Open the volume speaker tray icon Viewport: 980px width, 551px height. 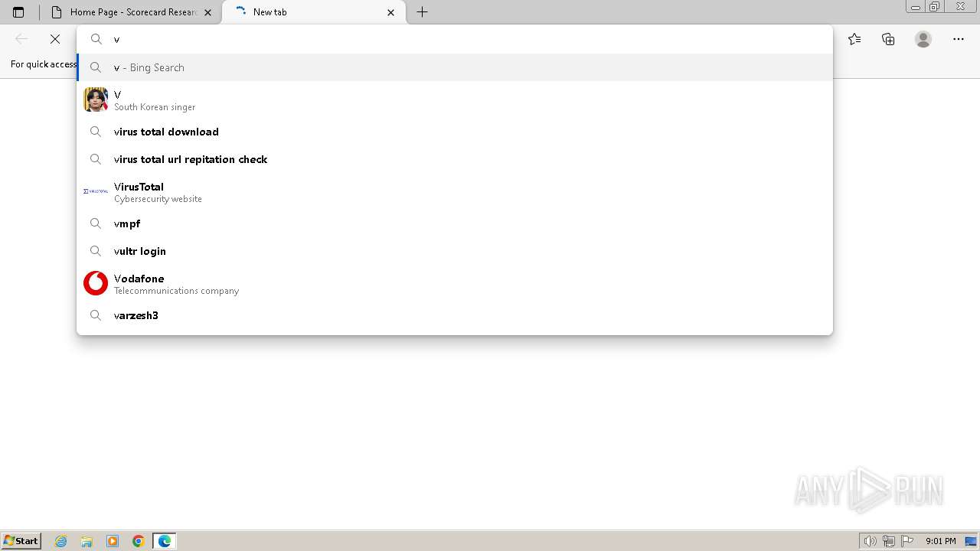[870, 541]
